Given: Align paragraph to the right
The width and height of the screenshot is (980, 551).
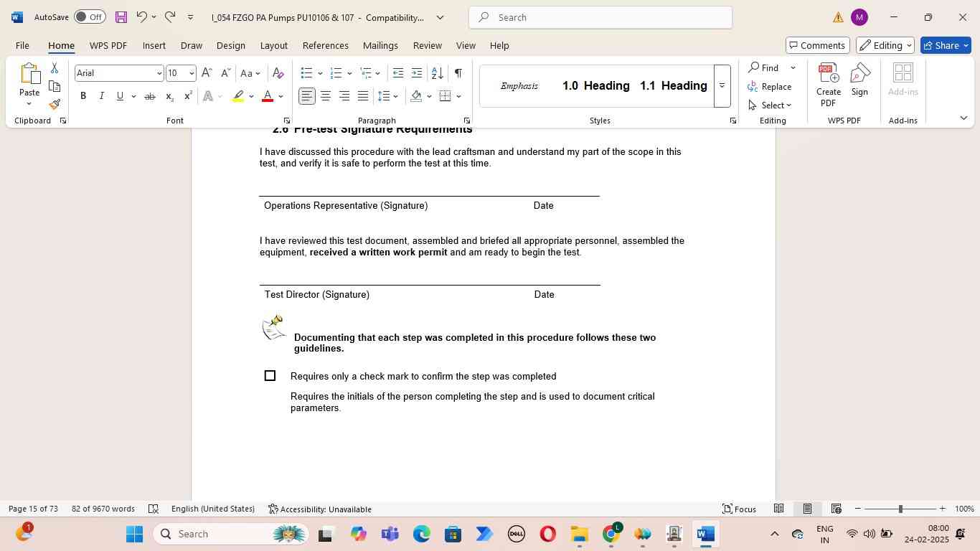Looking at the screenshot, I should point(344,96).
